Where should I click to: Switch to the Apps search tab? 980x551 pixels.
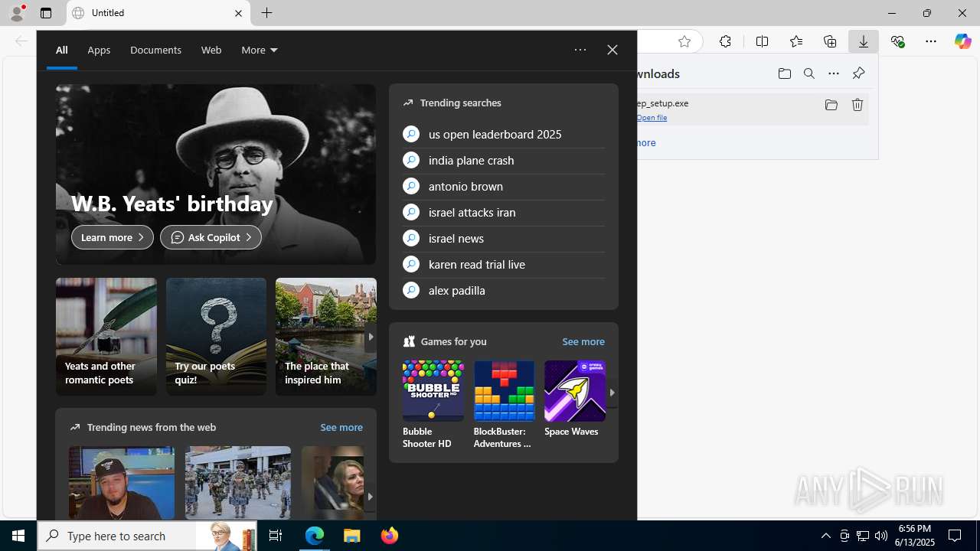[x=99, y=50]
